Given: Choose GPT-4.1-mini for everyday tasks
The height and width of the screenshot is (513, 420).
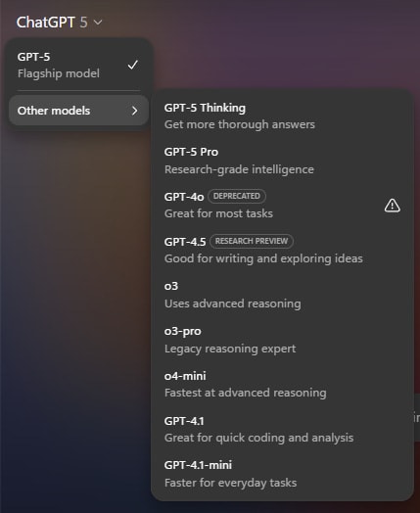Looking at the screenshot, I should click(282, 474).
